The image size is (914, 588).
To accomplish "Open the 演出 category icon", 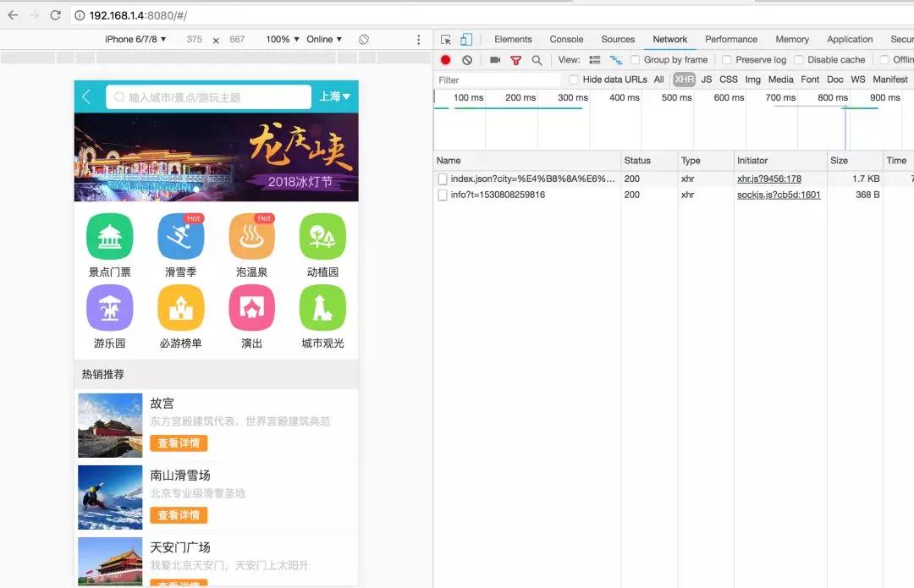I will pos(252,307).
